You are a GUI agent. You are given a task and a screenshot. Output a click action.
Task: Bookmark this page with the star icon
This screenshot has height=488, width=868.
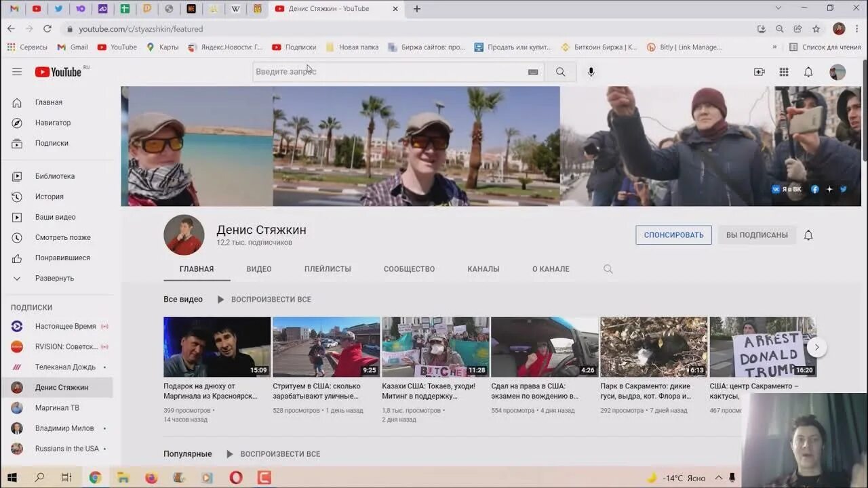pyautogui.click(x=816, y=28)
